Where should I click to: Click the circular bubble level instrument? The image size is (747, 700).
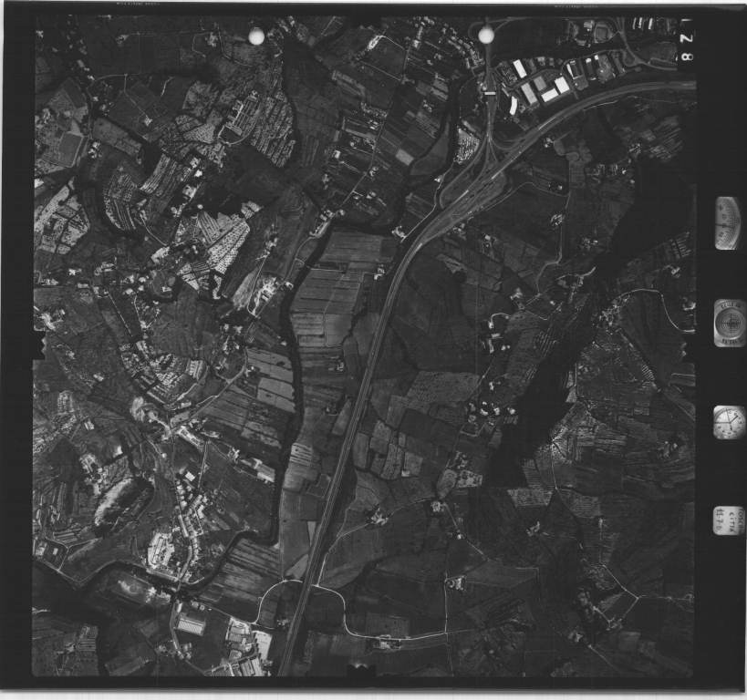click(x=729, y=323)
